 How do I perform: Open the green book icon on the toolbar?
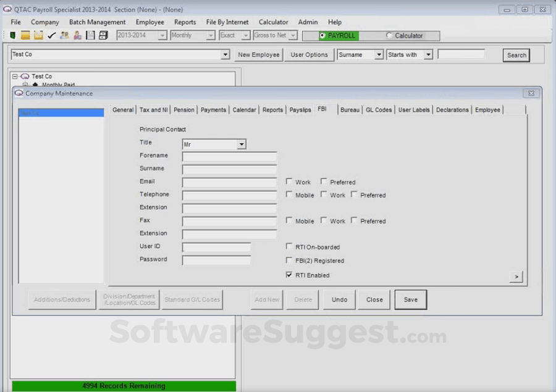[13, 35]
